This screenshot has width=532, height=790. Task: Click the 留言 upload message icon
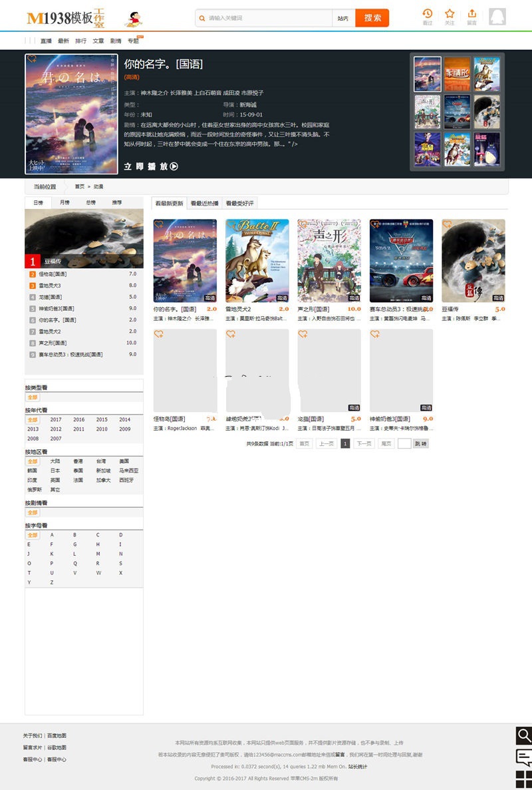(472, 14)
